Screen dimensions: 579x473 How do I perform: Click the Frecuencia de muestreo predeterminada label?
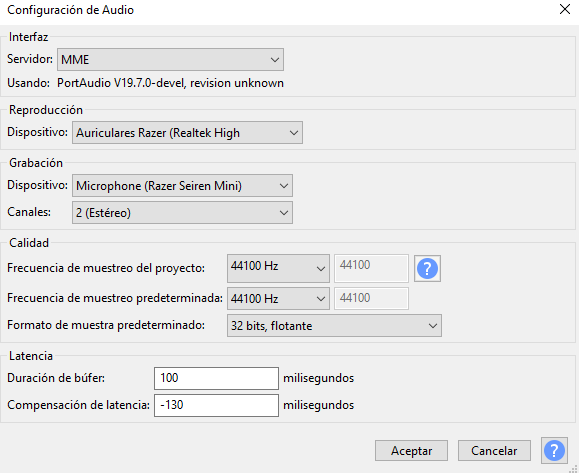pos(115,298)
